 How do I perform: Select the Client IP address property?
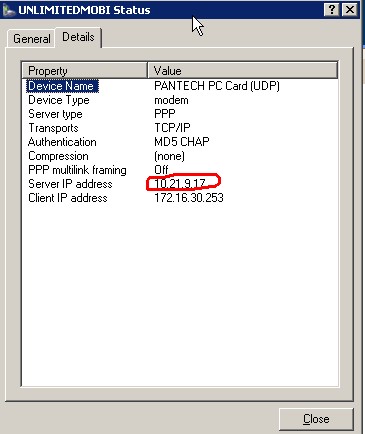(68, 198)
